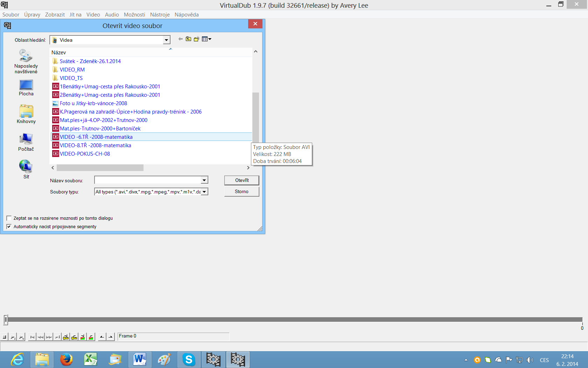The image size is (588, 368).
Task: Open the Zobrazit menu
Action: tap(55, 15)
